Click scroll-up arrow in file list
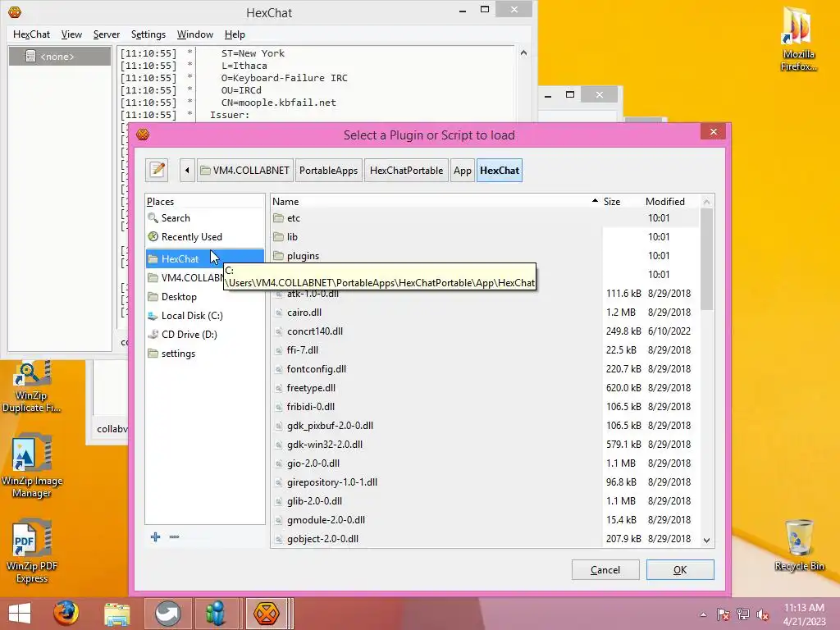 706,202
